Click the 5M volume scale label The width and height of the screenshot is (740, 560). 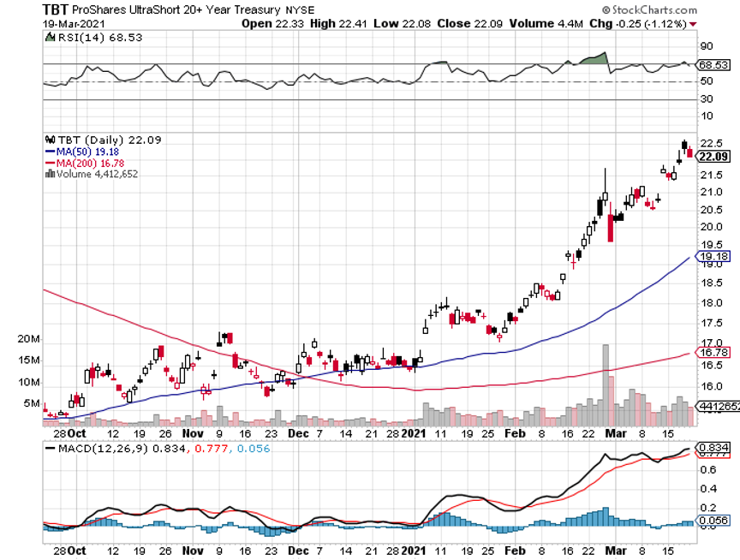[32, 403]
